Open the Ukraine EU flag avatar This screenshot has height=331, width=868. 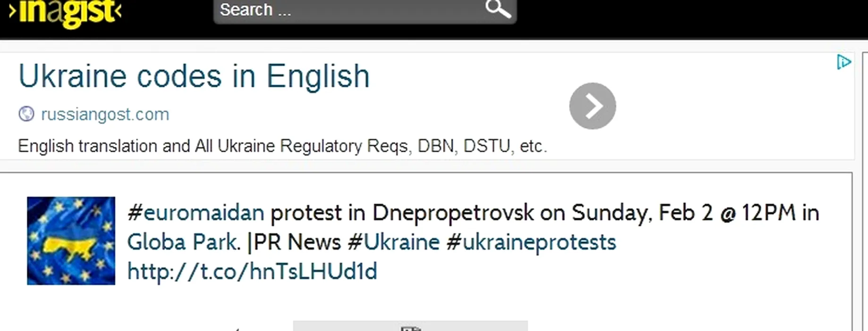pyautogui.click(x=71, y=241)
